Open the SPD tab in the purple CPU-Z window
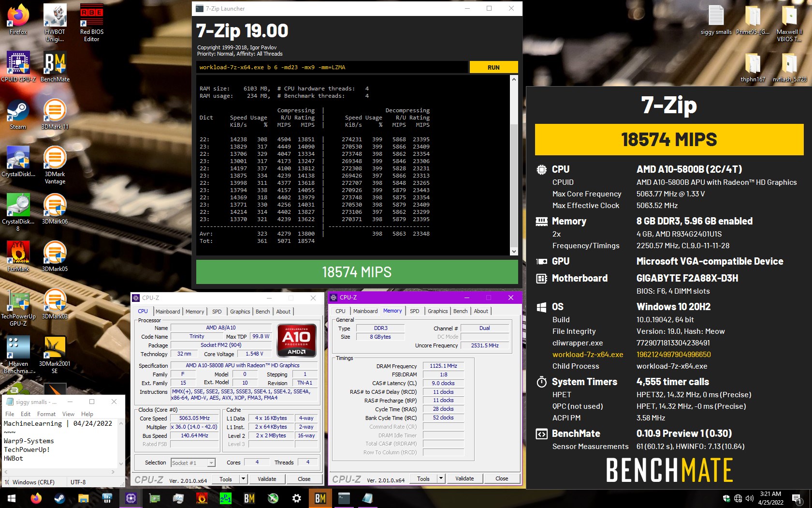 [415, 311]
